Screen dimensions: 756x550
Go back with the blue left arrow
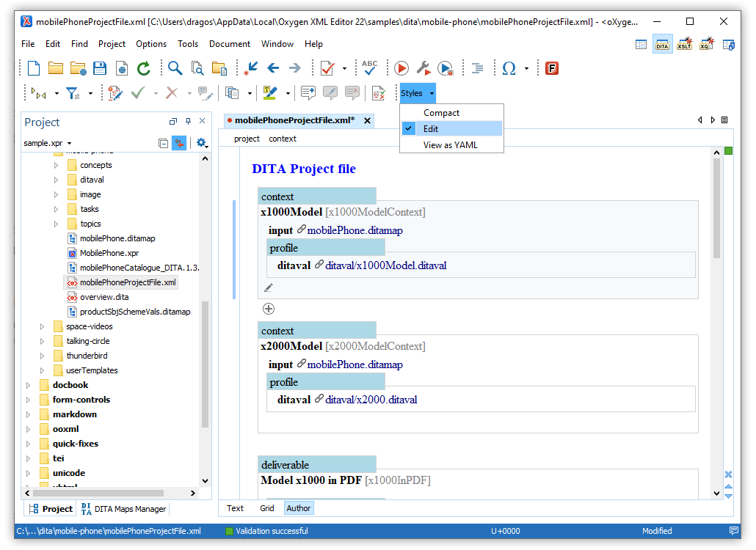click(273, 68)
